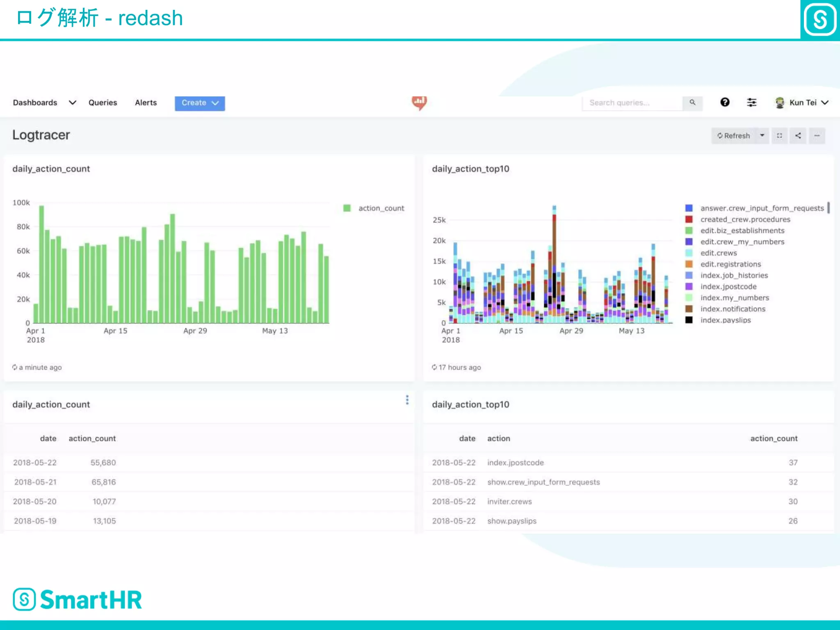840x630 pixels.
Task: Open the help question mark icon
Action: pos(725,103)
